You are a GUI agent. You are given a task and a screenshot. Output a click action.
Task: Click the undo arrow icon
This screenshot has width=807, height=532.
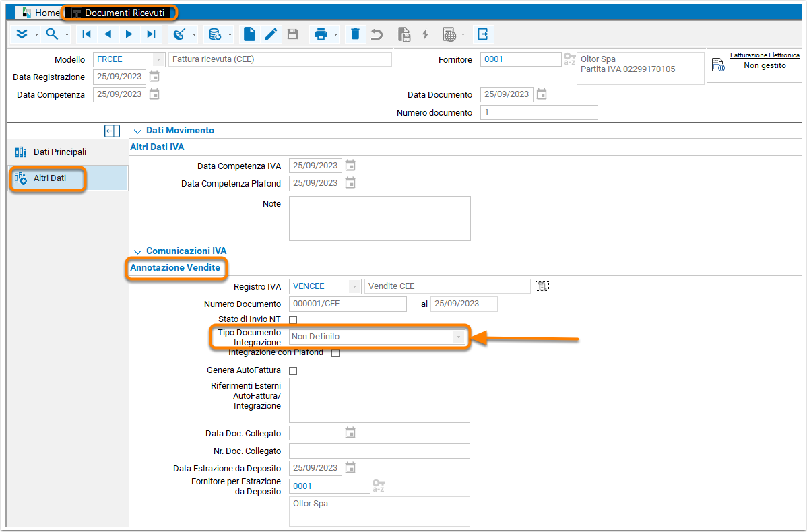point(377,34)
